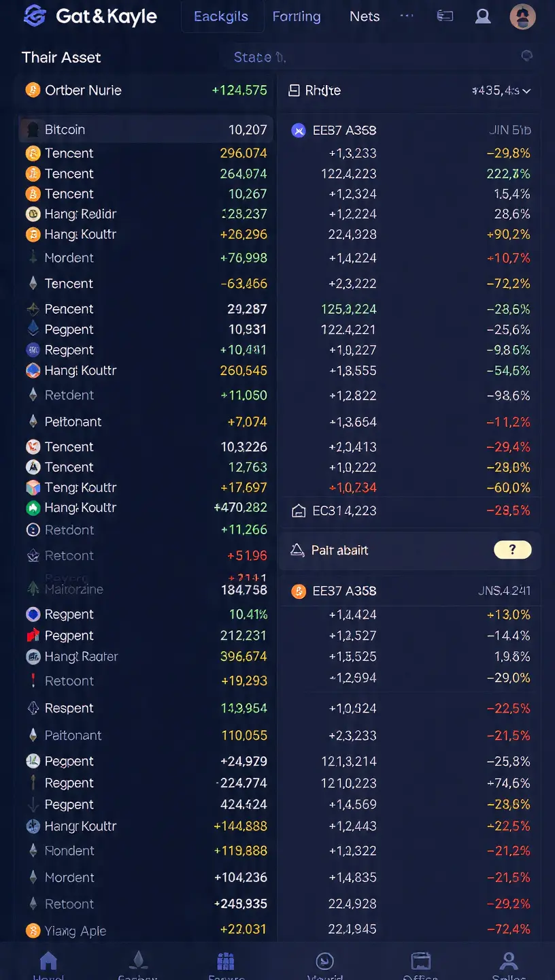This screenshot has width=555, height=980.
Task: Click the Thair Asset heading
Action: [61, 57]
